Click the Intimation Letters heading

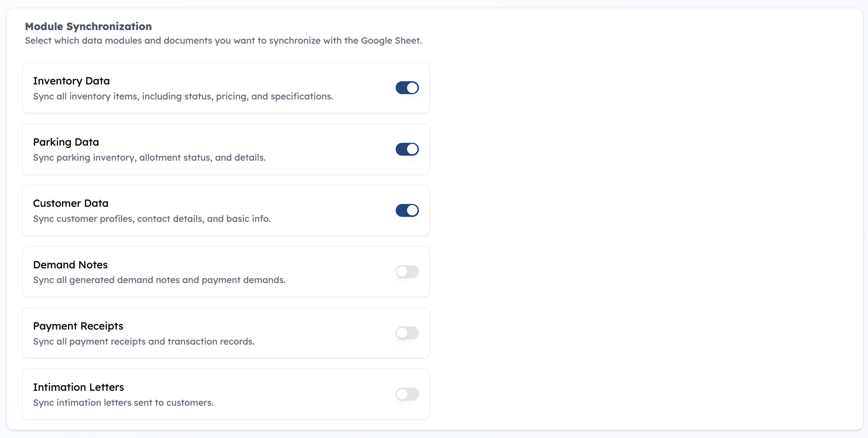coord(78,387)
